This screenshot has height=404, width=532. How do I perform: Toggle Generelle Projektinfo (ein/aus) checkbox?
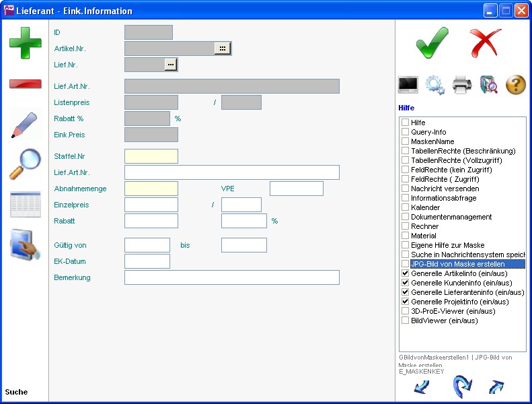click(x=406, y=302)
